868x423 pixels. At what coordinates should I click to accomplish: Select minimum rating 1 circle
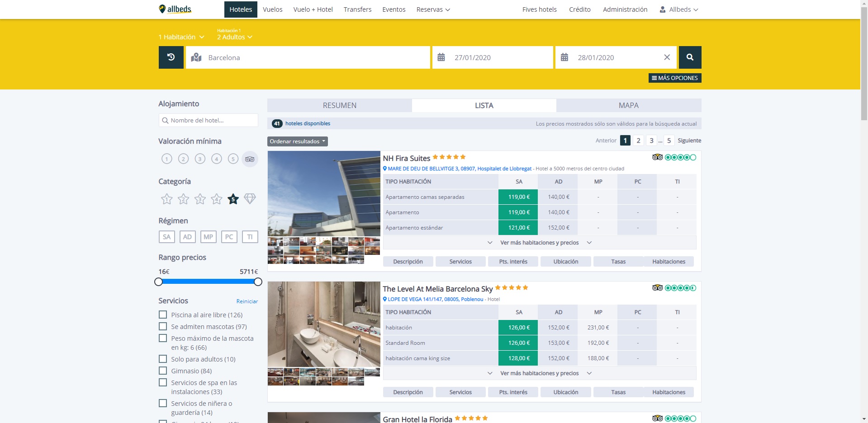click(167, 159)
